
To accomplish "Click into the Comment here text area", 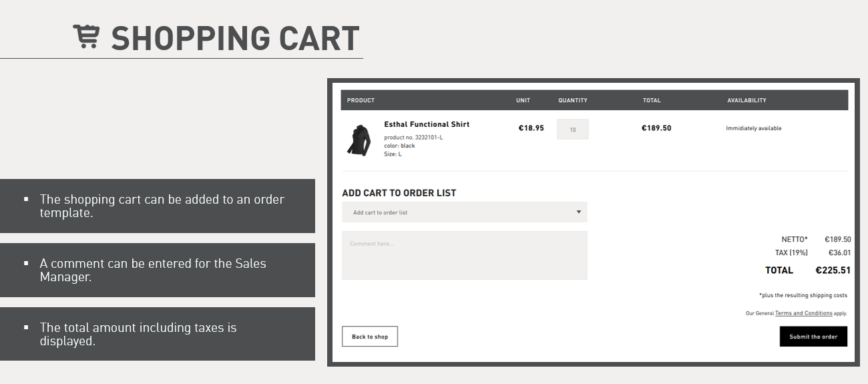I will (x=464, y=256).
